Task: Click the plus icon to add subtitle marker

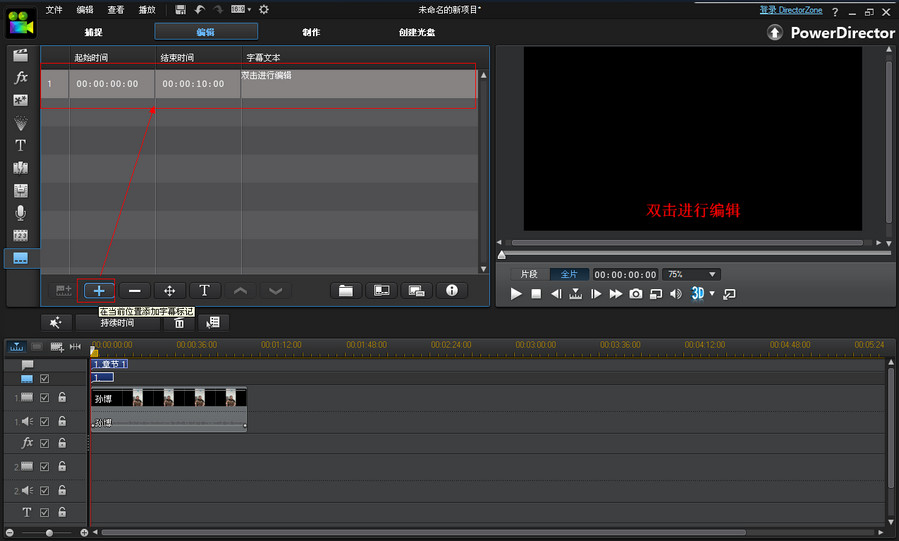Action: click(99, 290)
